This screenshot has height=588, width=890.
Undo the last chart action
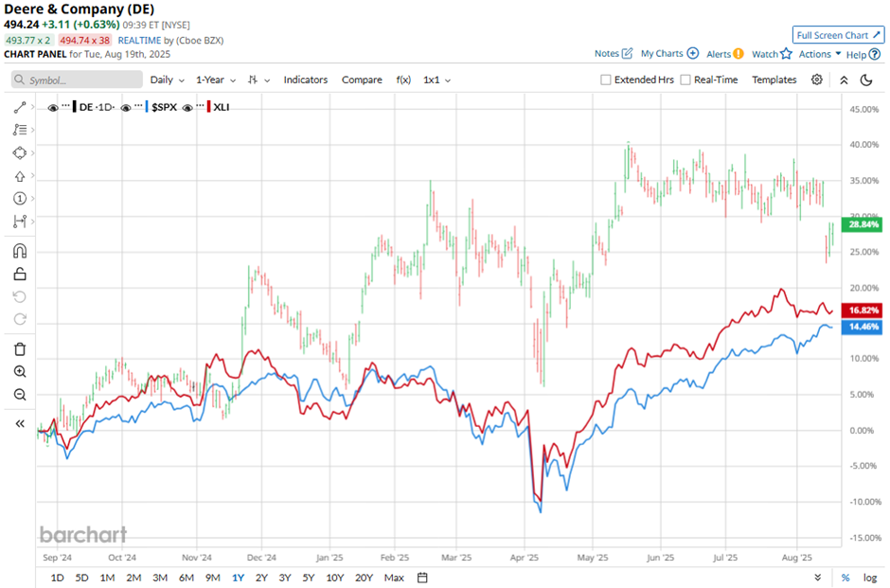(20, 296)
